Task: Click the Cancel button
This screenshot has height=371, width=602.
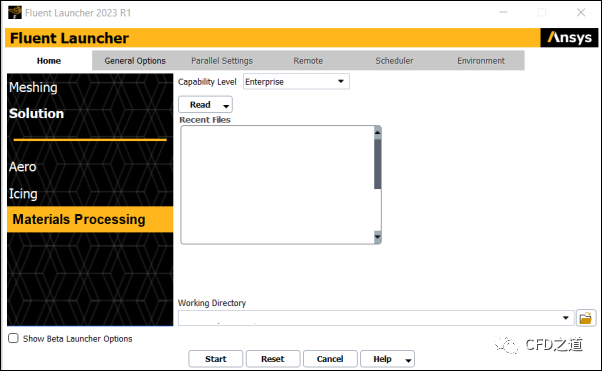Action: tap(330, 359)
